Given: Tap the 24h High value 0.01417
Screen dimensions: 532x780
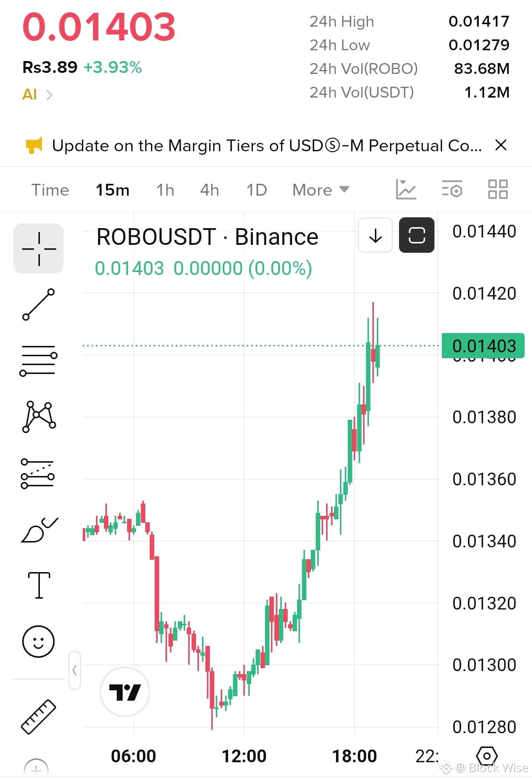Looking at the screenshot, I should tap(479, 21).
